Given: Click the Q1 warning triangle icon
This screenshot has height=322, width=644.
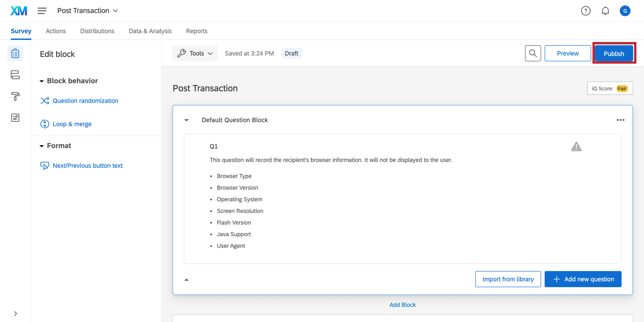Looking at the screenshot, I should point(576,147).
